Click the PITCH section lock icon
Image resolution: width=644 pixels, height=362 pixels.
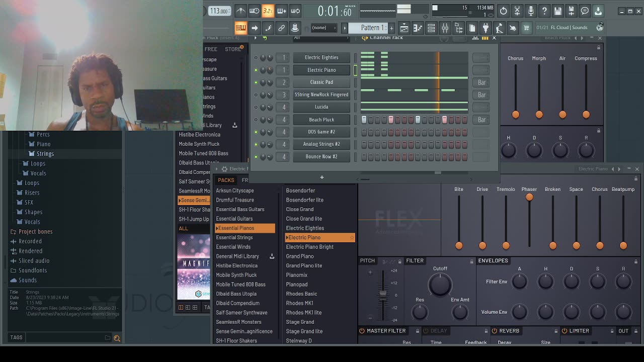click(x=400, y=261)
